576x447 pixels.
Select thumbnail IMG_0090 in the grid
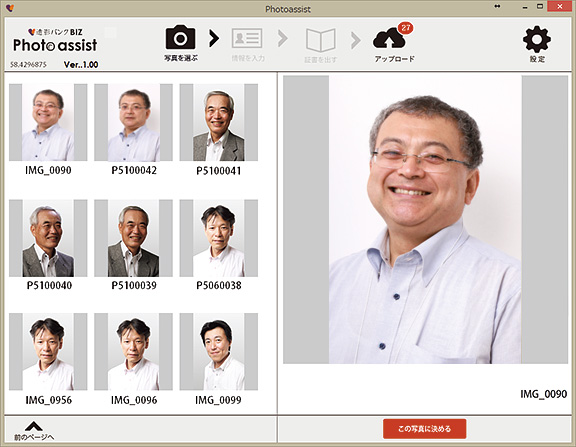click(x=48, y=122)
